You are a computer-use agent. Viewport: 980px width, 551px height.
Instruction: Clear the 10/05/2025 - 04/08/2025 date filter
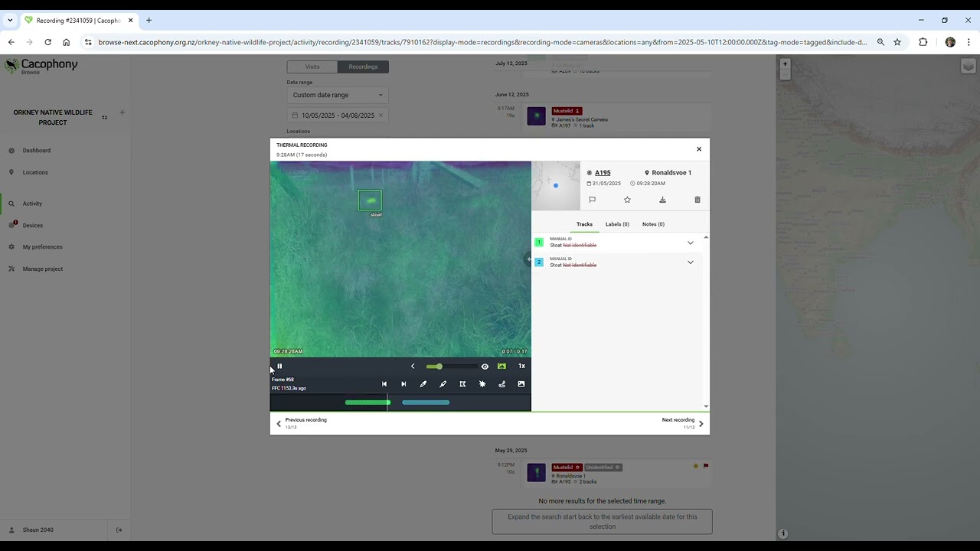[x=381, y=116]
